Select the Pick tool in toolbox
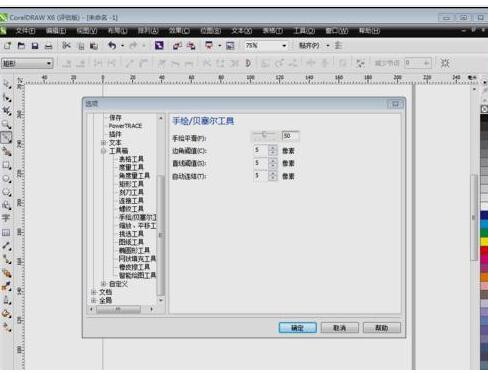 click(x=7, y=84)
